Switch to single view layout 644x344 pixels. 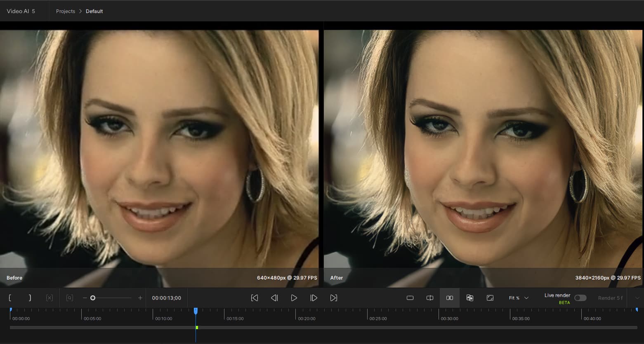click(410, 298)
